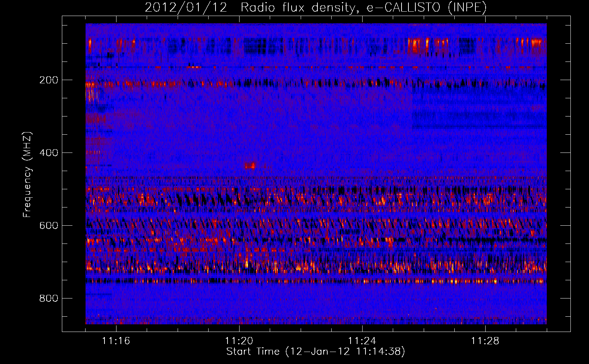The height and width of the screenshot is (364, 589).
Task: Click the plot title 'Radio flux density, e-CALLISTO (INPE)'
Action: (x=363, y=8)
